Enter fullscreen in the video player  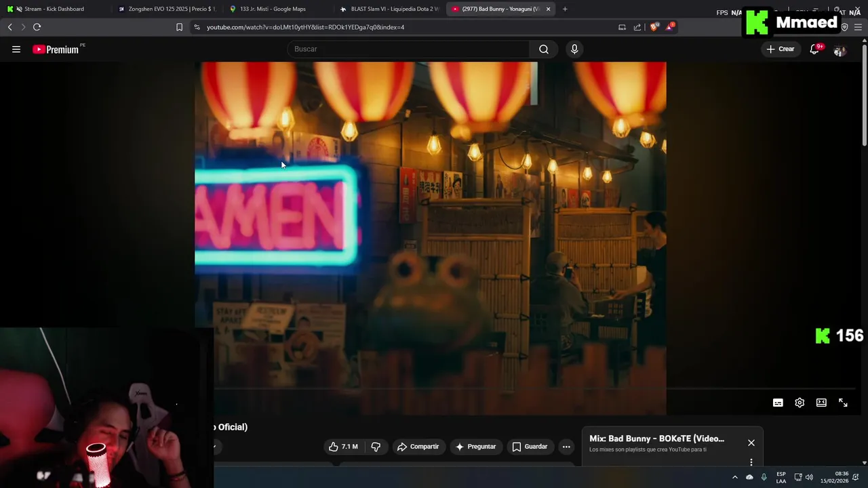pyautogui.click(x=843, y=403)
